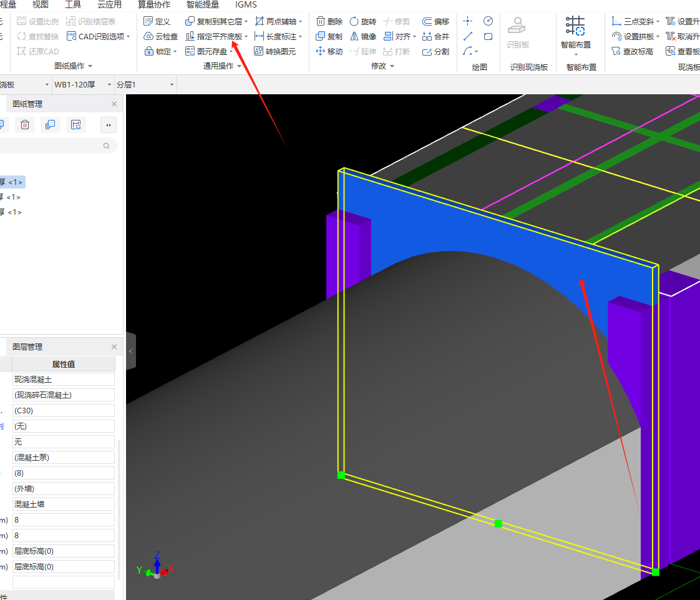The width and height of the screenshot is (700, 600).
Task: Select the rectangle draw tool
Action: coord(489,37)
